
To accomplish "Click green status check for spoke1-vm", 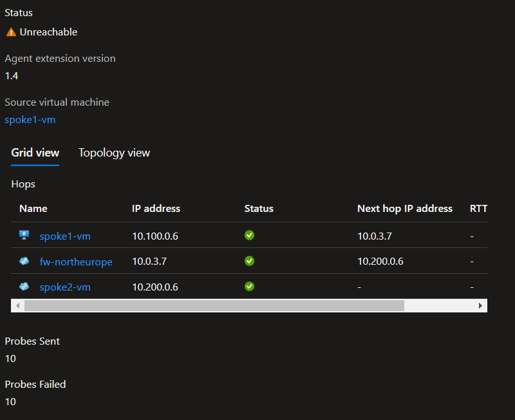I will tap(249, 236).
